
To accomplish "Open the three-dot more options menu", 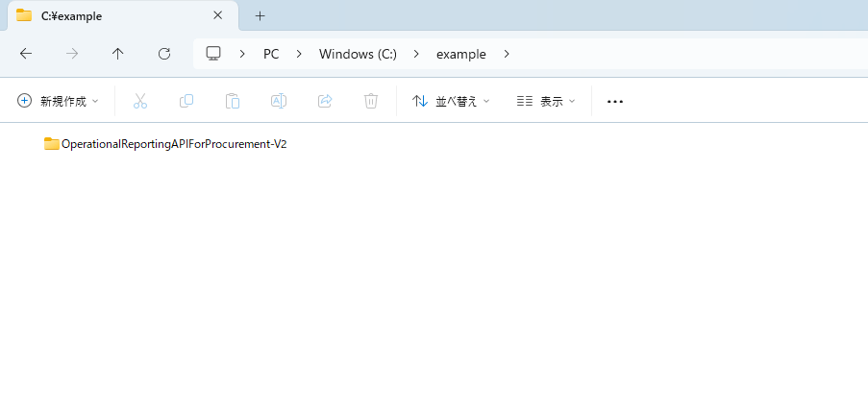I will (615, 101).
